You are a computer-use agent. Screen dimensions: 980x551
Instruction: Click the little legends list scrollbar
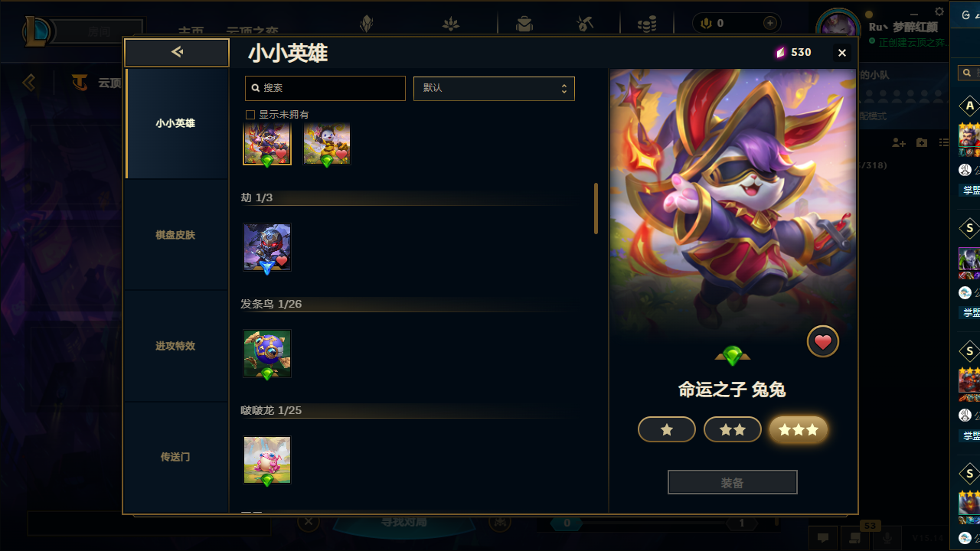[596, 208]
